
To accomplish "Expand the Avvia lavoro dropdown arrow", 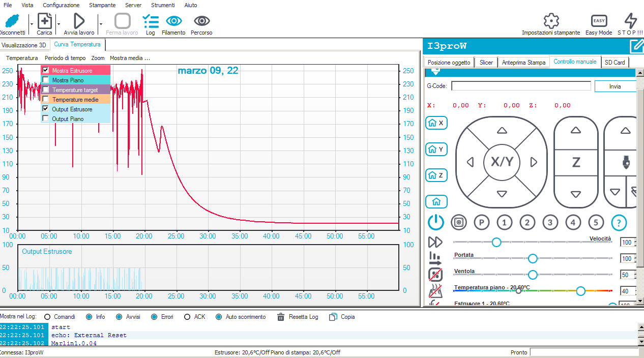I will [x=101, y=24].
